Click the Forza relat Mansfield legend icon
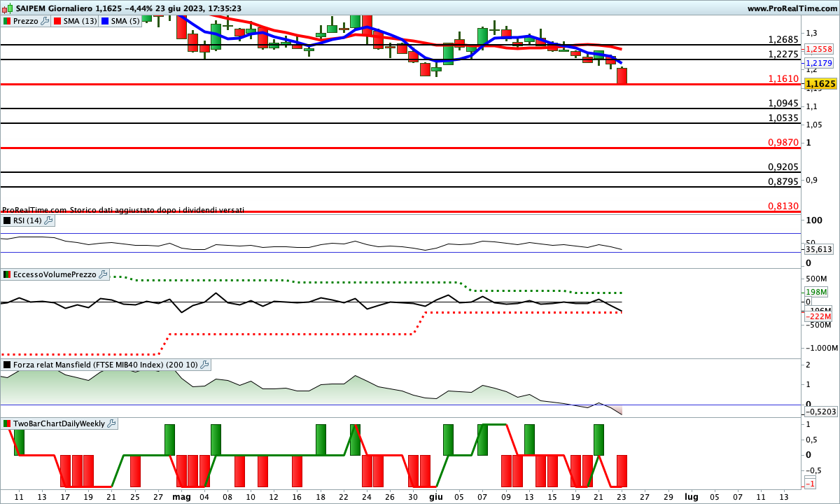The height and width of the screenshot is (504, 840). pos(7,365)
